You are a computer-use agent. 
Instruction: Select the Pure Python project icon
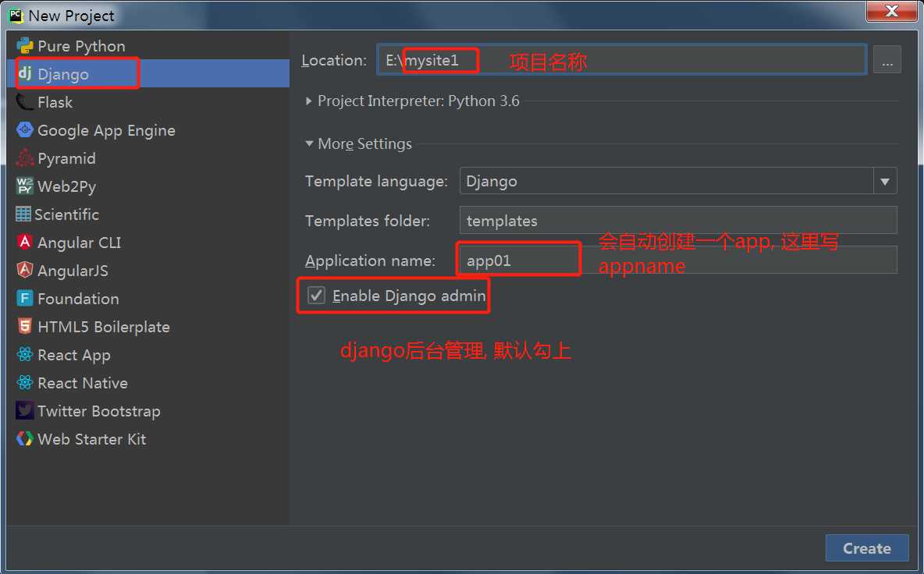(25, 46)
